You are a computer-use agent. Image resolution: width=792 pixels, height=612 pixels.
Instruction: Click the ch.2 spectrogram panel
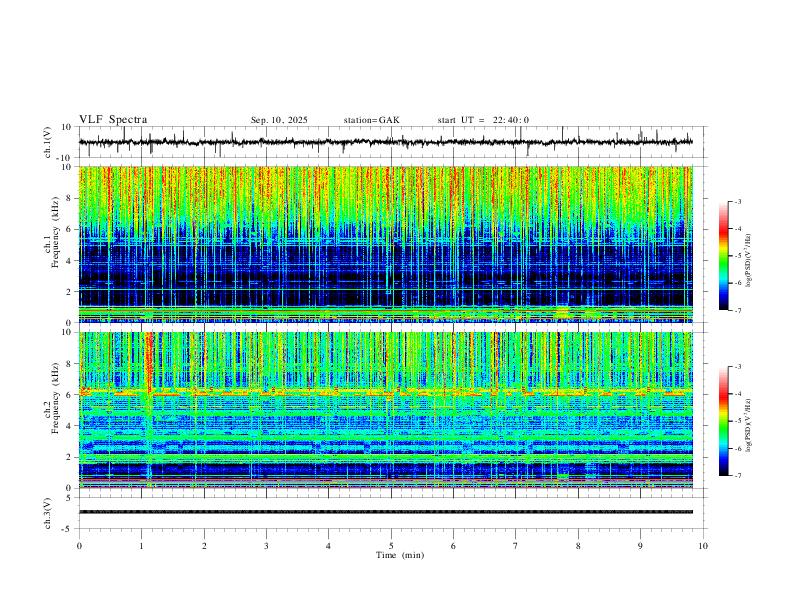tap(386, 410)
